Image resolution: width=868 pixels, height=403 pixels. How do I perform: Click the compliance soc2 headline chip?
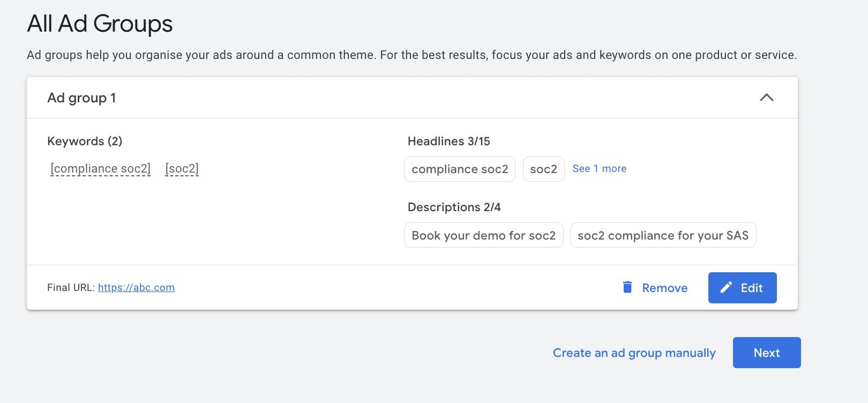(x=460, y=169)
